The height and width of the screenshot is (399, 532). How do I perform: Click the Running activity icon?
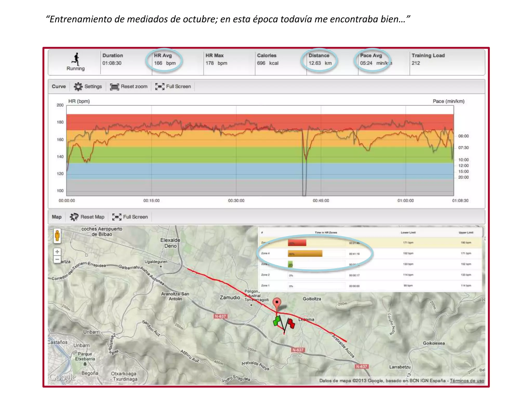click(76, 59)
